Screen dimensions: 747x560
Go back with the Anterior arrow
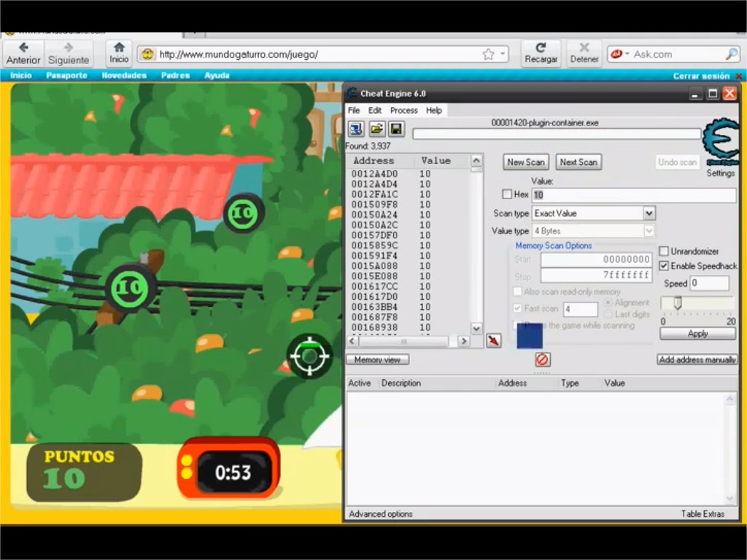[23, 53]
